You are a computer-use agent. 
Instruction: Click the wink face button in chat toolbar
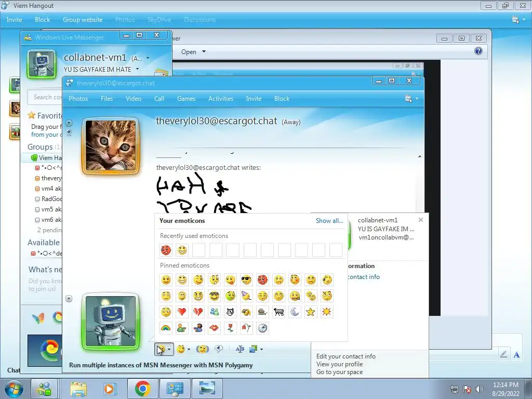point(181,349)
